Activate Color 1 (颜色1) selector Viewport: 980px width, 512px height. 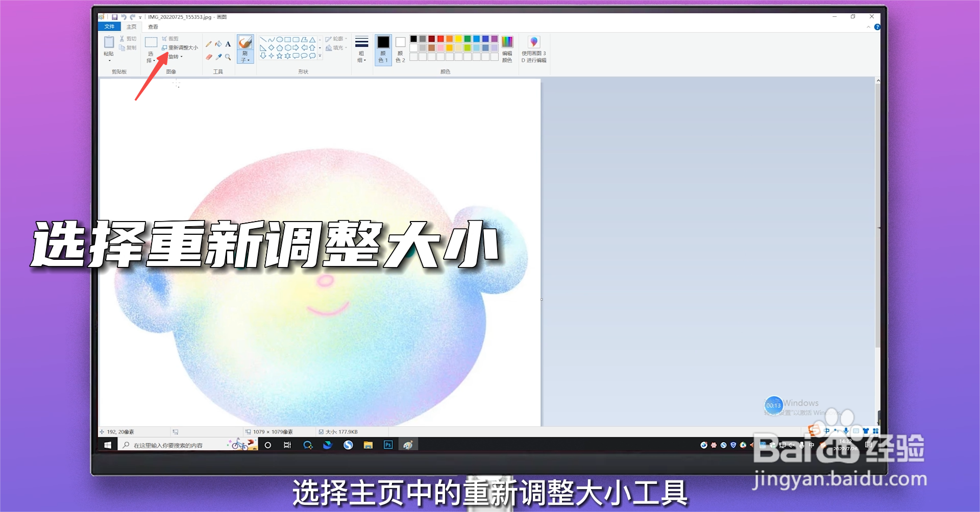point(383,50)
